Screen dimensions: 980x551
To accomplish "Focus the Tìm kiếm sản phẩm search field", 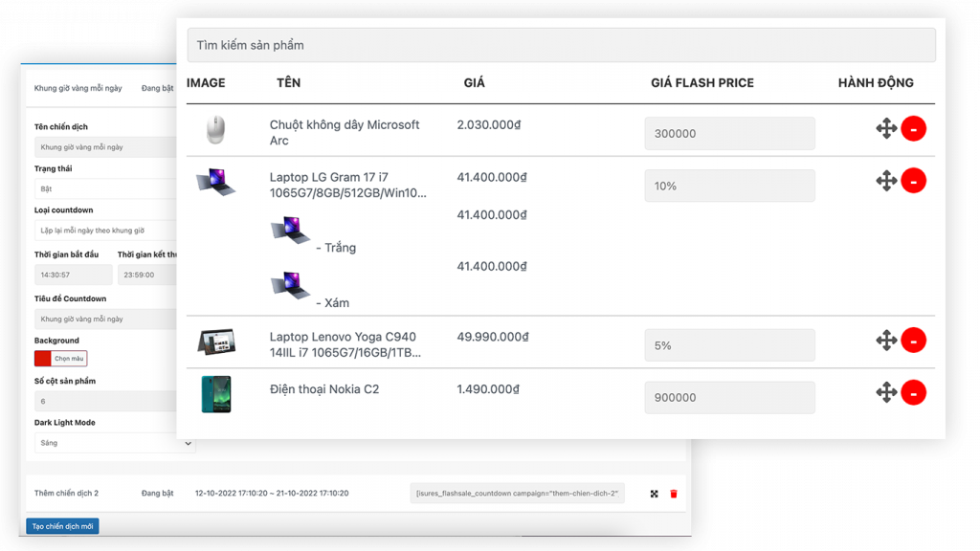I will coord(561,45).
